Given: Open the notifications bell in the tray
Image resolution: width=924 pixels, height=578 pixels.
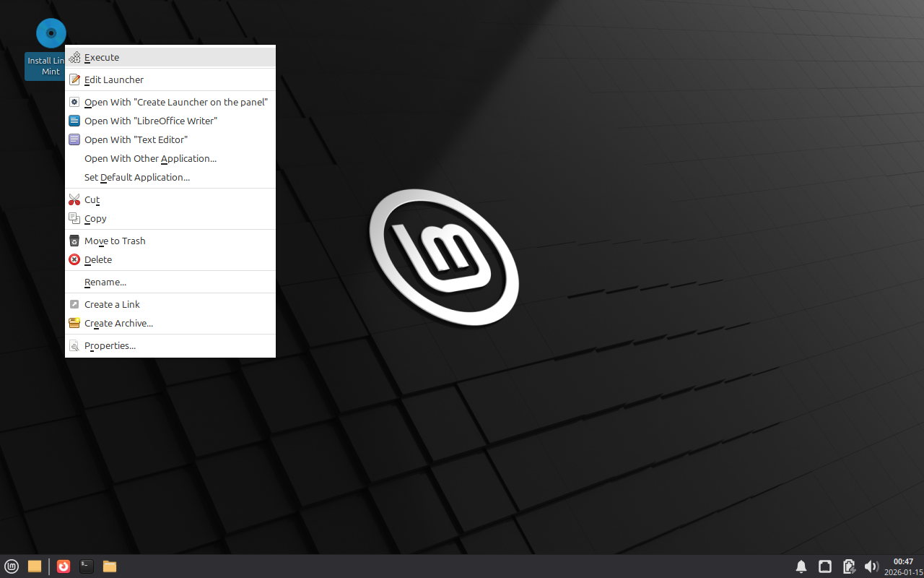Looking at the screenshot, I should click(801, 566).
